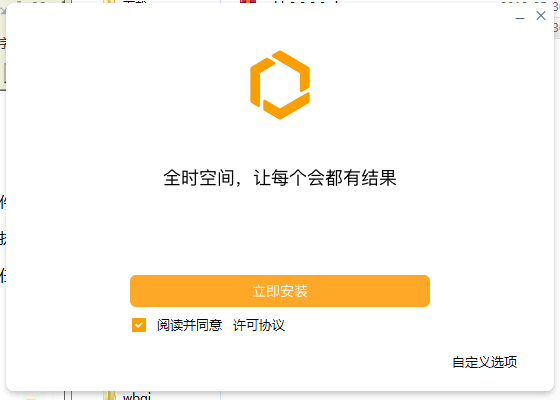Image resolution: width=560 pixels, height=400 pixels.
Task: Uncheck the 阅读并同意 agreement checkbox
Action: click(x=139, y=325)
